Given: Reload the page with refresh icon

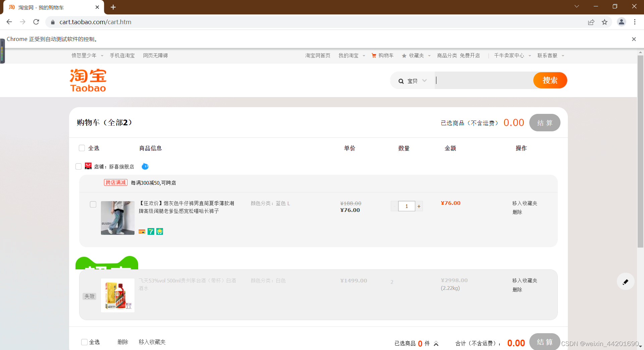Looking at the screenshot, I should (x=36, y=22).
